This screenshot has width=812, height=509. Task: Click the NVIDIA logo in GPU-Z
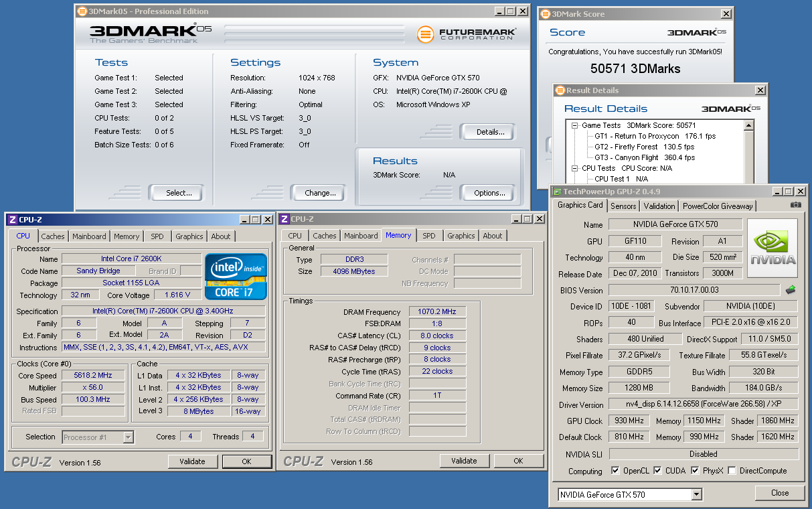point(773,248)
